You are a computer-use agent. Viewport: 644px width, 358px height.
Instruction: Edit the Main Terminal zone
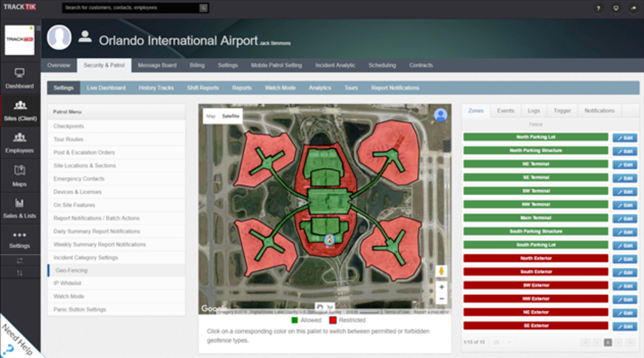click(625, 219)
